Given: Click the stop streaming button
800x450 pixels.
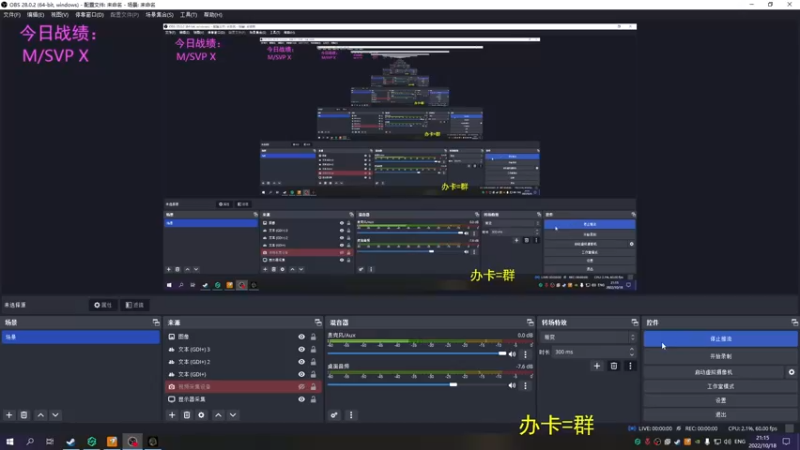Looking at the screenshot, I should coord(720,339).
